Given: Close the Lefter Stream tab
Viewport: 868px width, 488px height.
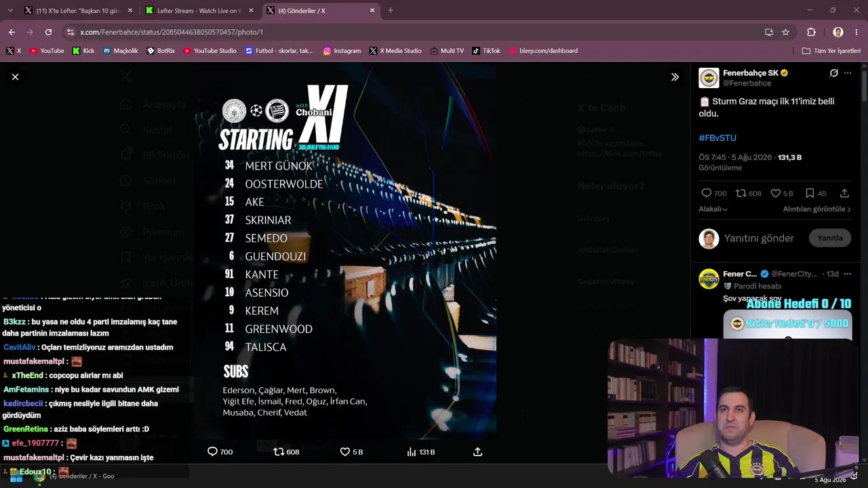Looking at the screenshot, I should [x=251, y=11].
